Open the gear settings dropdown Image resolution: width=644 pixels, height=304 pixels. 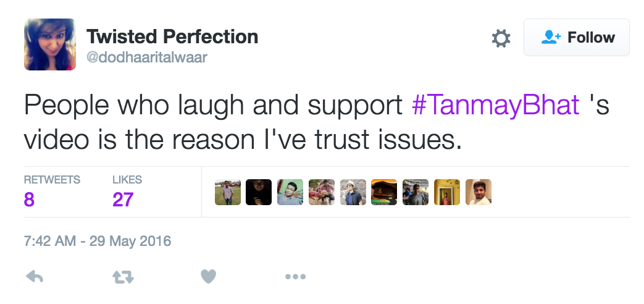[x=501, y=38]
